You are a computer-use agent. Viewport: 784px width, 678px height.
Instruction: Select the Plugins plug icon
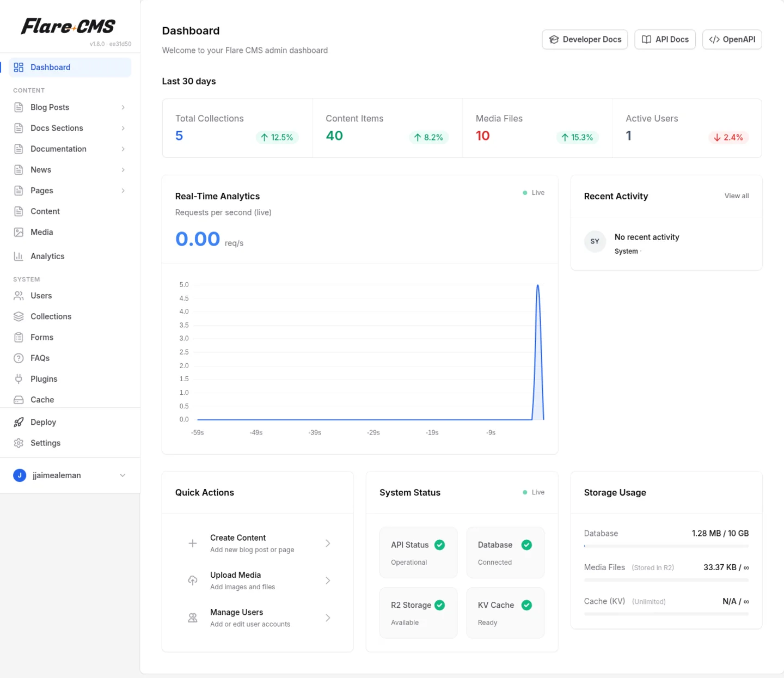point(19,378)
